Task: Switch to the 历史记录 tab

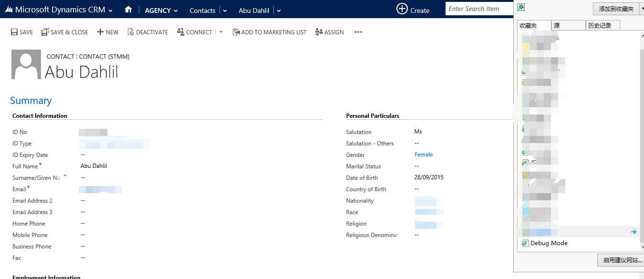Action: 603,25
